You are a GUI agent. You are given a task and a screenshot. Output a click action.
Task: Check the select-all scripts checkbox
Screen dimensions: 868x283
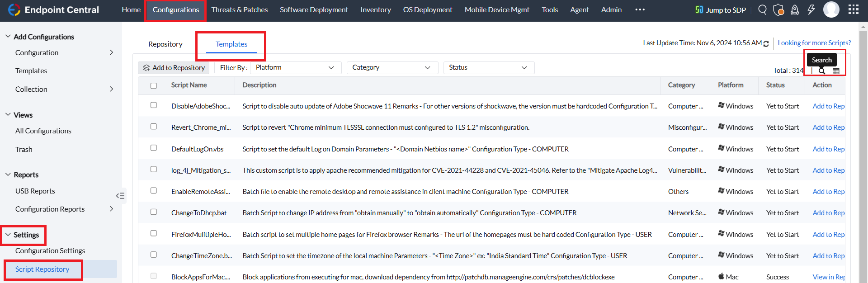pyautogui.click(x=154, y=85)
